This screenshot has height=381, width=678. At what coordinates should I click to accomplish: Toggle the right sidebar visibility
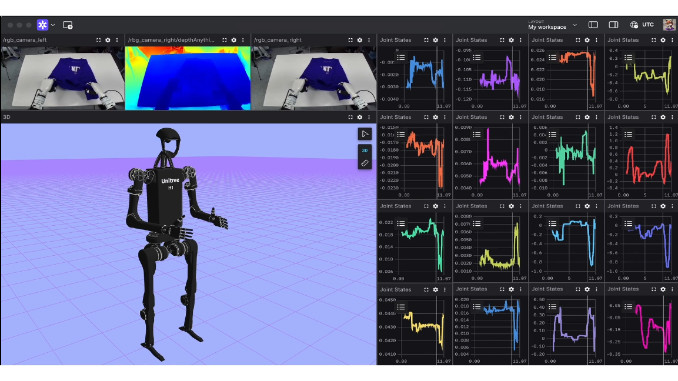tap(613, 25)
